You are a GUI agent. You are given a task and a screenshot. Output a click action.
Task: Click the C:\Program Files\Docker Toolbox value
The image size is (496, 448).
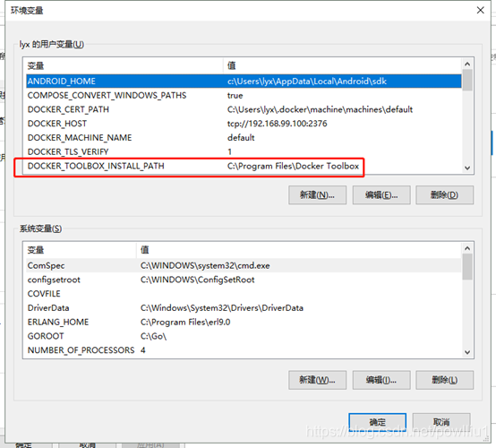293,166
